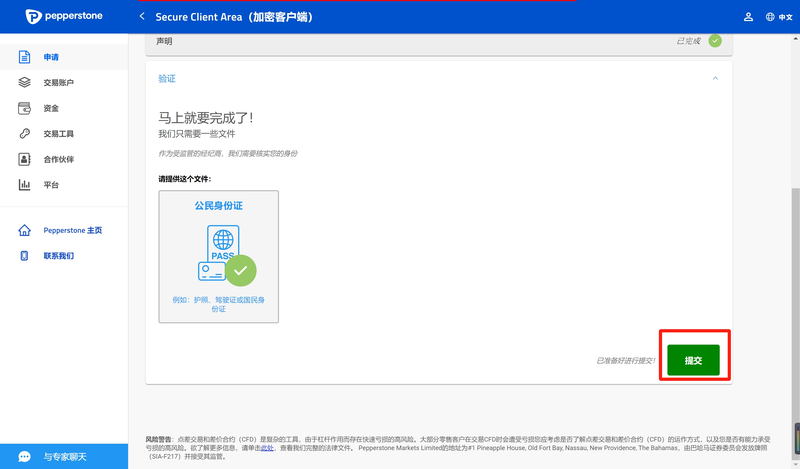Click the 交易工具 wrench icon
Viewport: 800px width, 469px height.
click(x=24, y=134)
